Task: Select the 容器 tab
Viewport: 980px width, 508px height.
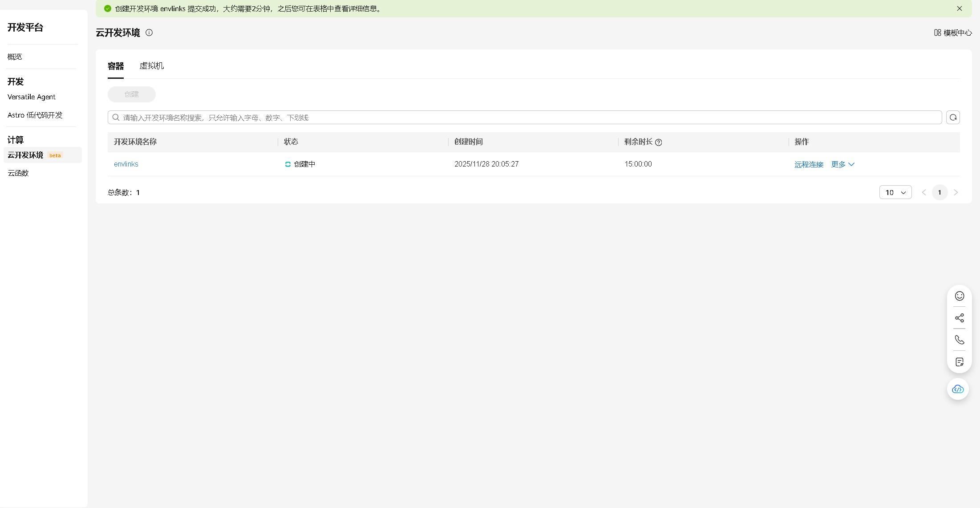Action: pos(116,66)
